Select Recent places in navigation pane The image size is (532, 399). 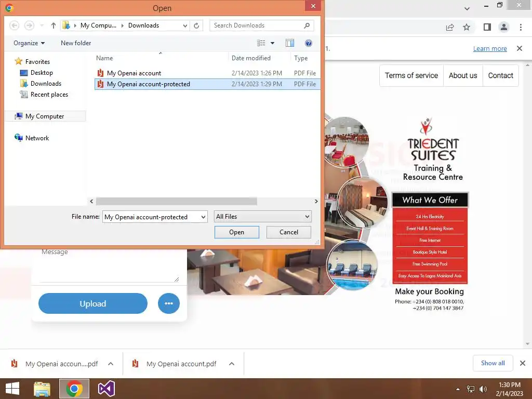coord(44,95)
